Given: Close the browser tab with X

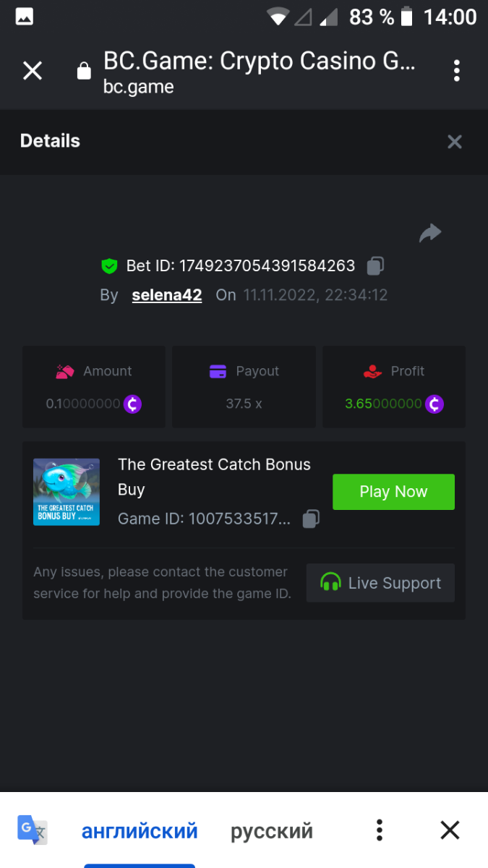Looking at the screenshot, I should (x=33, y=71).
